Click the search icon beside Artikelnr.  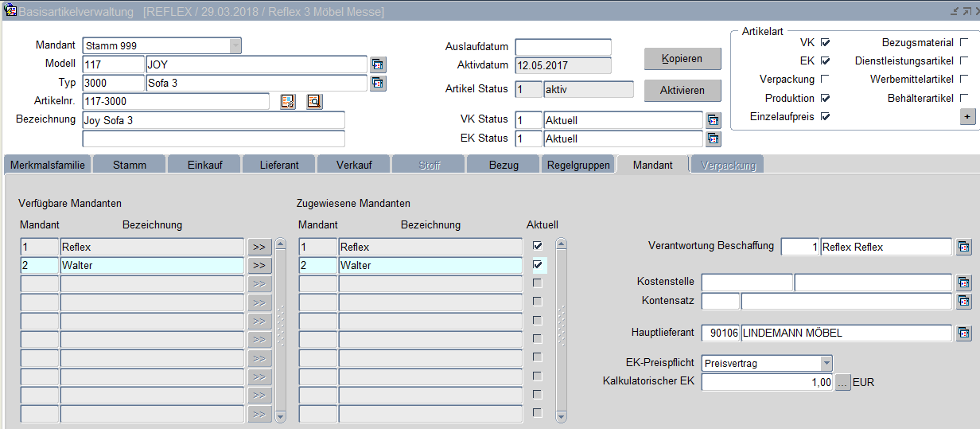pos(314,101)
